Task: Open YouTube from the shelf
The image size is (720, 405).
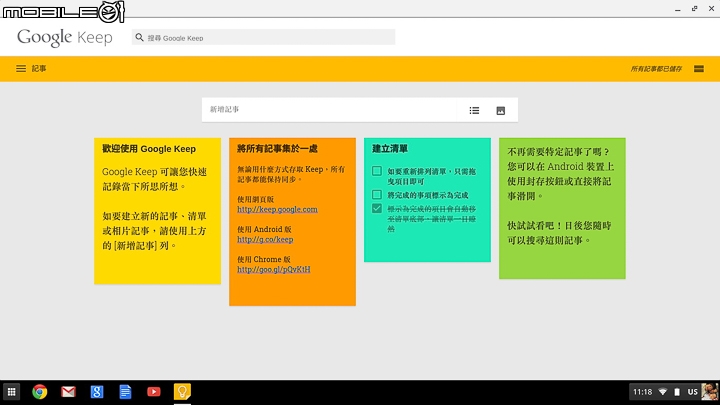Action: [x=154, y=392]
